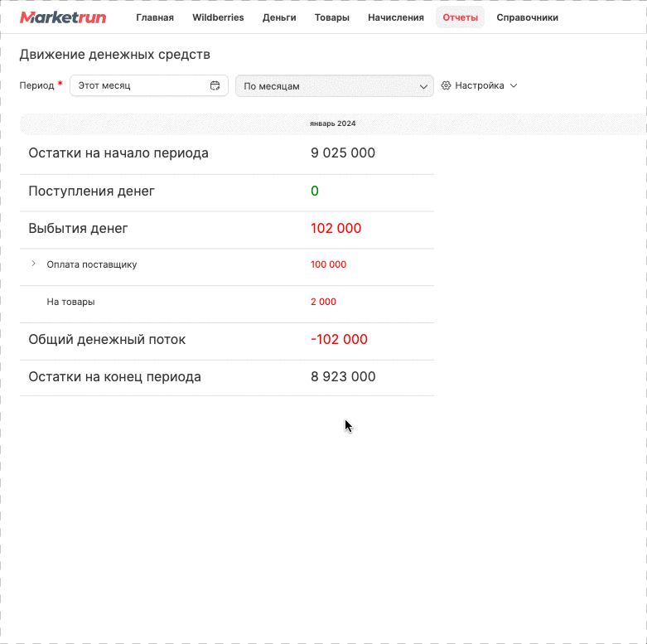This screenshot has height=644, width=647.
Task: Click the Этот месяц period input
Action: click(x=149, y=85)
